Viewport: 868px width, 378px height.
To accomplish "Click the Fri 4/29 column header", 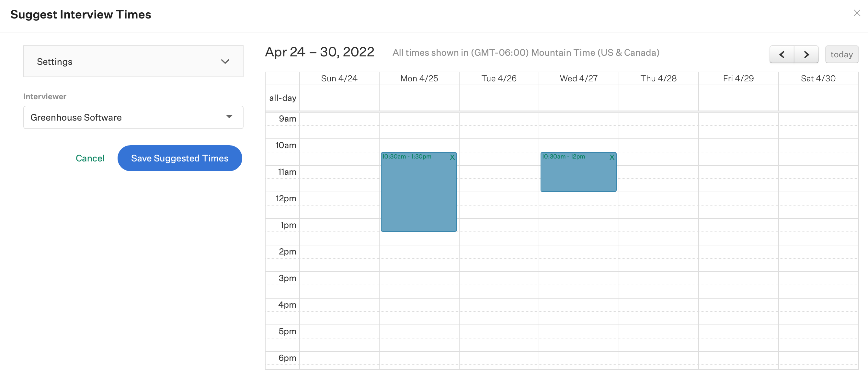I will [738, 78].
